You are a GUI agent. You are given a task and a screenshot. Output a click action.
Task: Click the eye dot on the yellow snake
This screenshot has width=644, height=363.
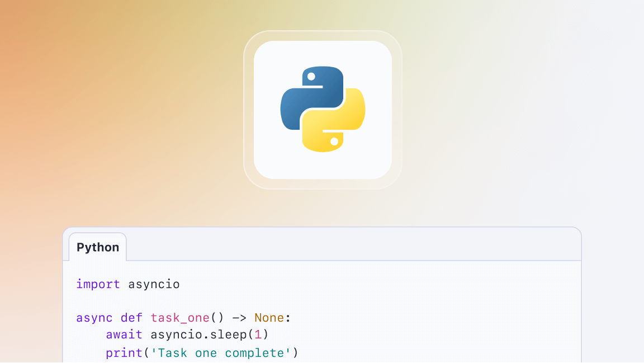point(334,141)
